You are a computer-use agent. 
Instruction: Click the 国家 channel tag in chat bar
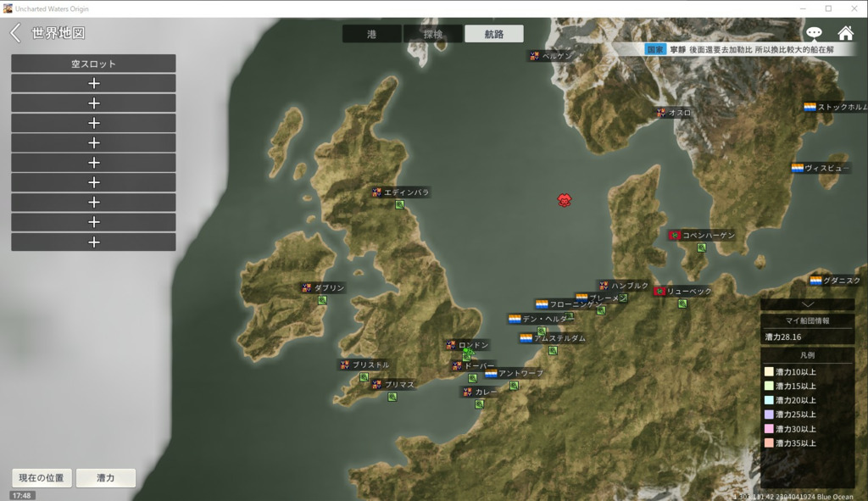click(655, 49)
